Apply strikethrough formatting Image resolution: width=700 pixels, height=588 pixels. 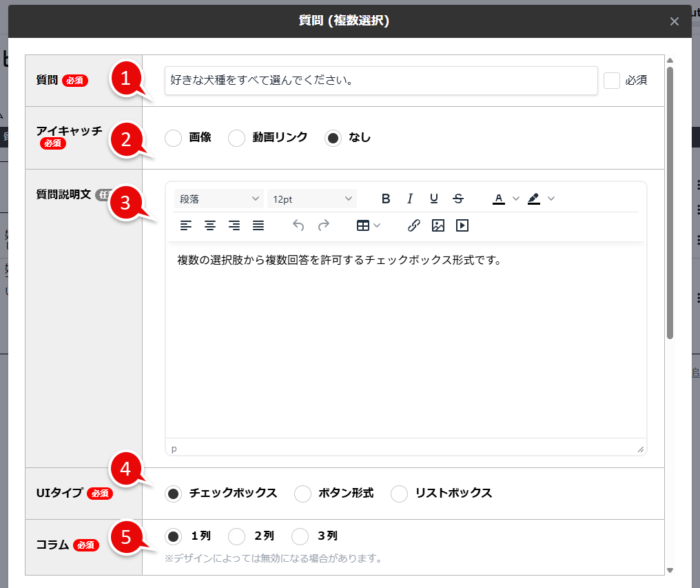pyautogui.click(x=458, y=198)
